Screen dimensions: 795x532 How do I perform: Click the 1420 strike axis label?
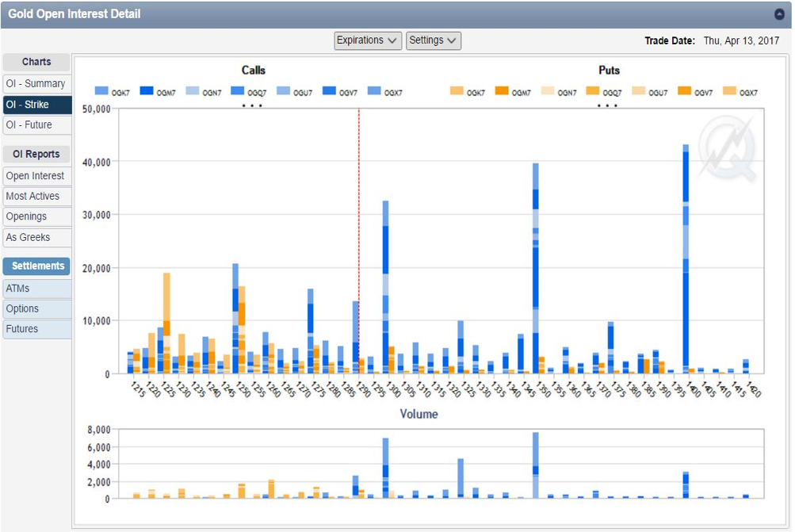(x=754, y=389)
